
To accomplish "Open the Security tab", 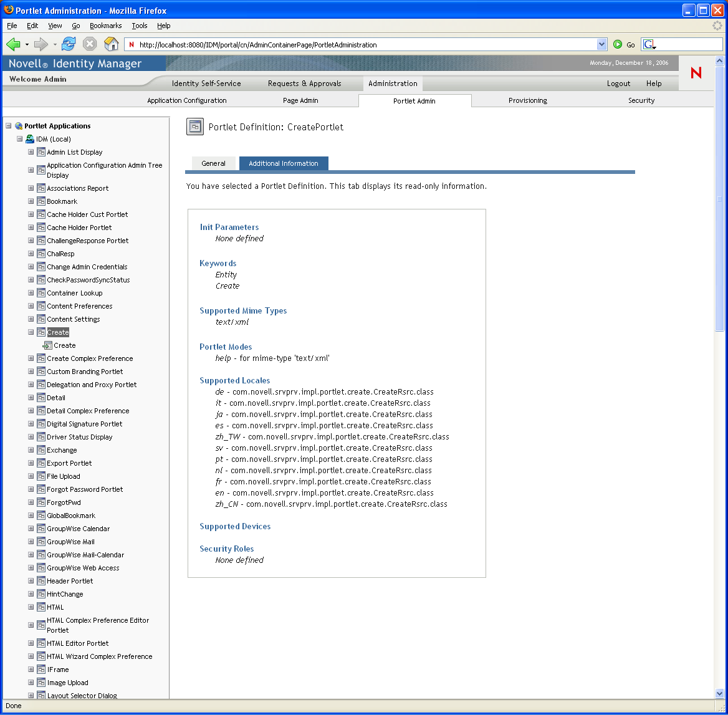I will [641, 100].
